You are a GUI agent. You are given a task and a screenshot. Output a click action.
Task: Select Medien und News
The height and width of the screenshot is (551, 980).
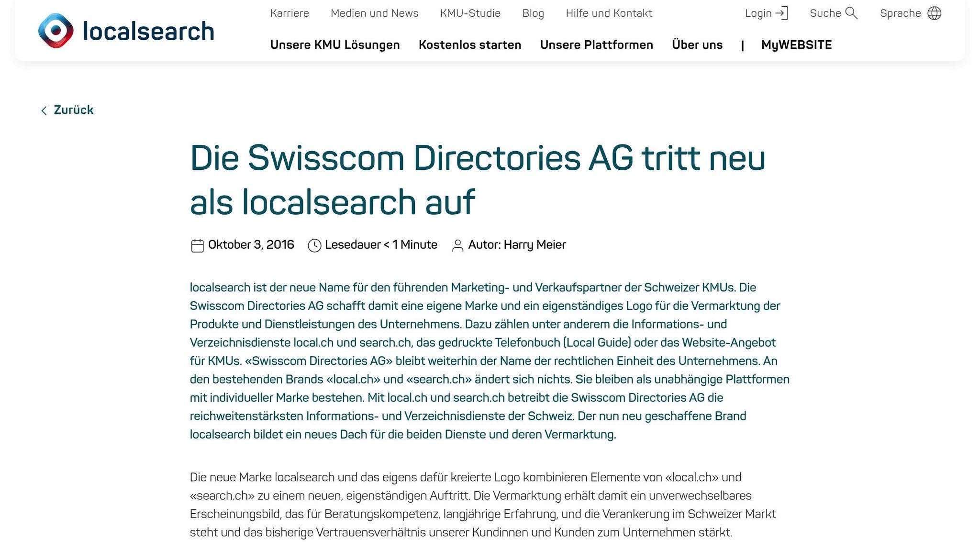click(x=374, y=13)
